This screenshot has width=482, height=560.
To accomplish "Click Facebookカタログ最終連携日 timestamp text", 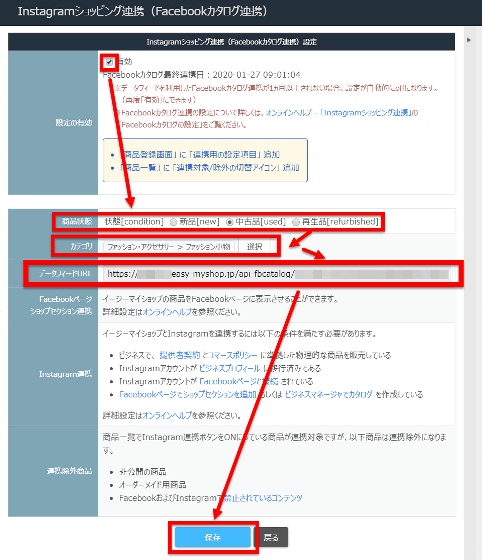I will pyautogui.click(x=201, y=75).
